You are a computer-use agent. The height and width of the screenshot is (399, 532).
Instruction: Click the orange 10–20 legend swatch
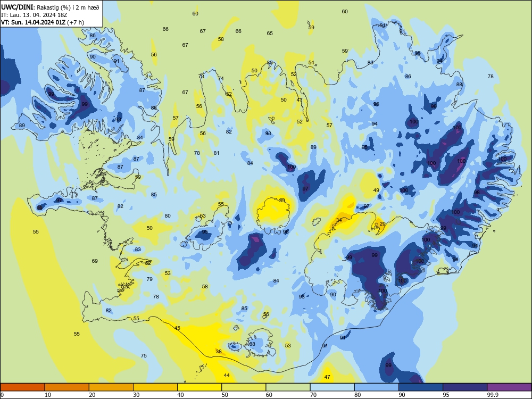coord(67,387)
